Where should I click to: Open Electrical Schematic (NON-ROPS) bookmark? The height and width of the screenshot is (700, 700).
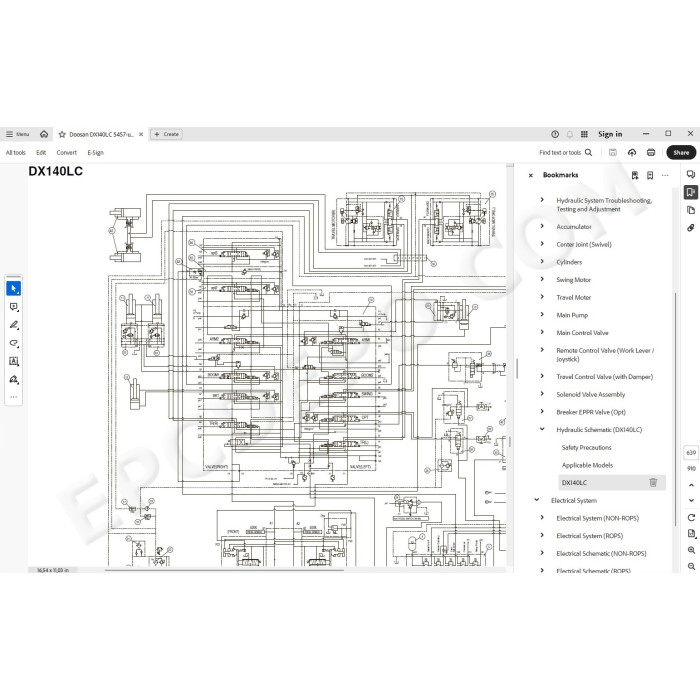[x=601, y=554]
